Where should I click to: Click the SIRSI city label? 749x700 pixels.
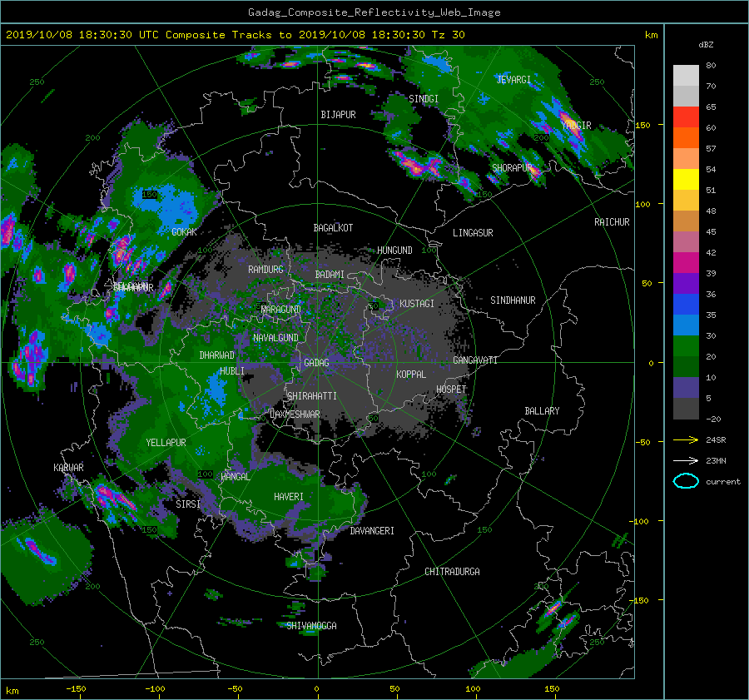coord(188,504)
